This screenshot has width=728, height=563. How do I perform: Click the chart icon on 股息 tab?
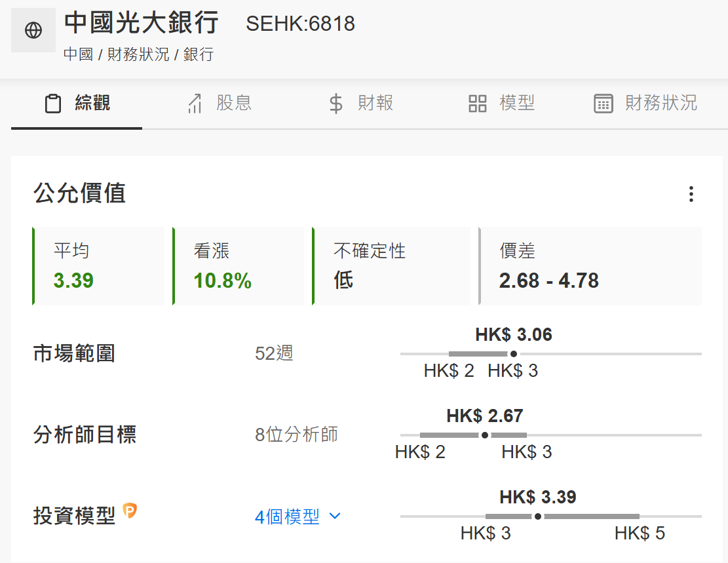195,104
